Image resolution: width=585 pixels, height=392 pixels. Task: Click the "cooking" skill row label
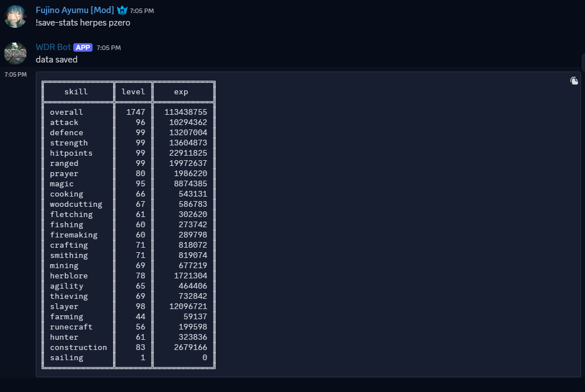[66, 194]
